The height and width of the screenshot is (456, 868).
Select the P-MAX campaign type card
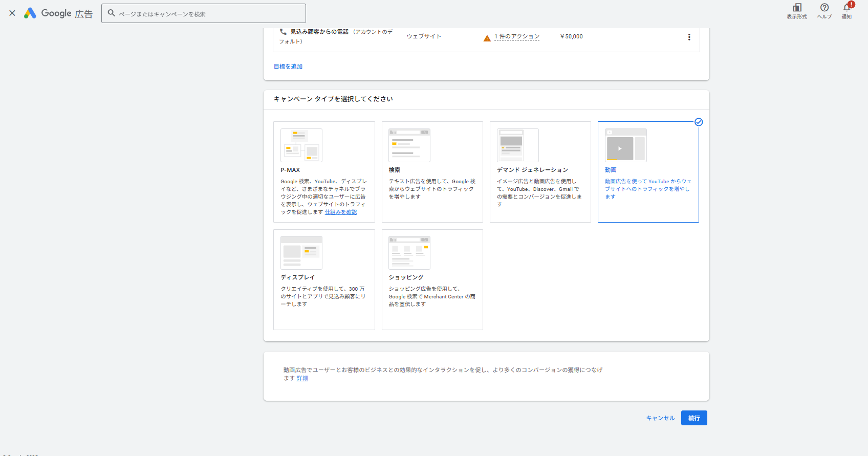click(324, 172)
